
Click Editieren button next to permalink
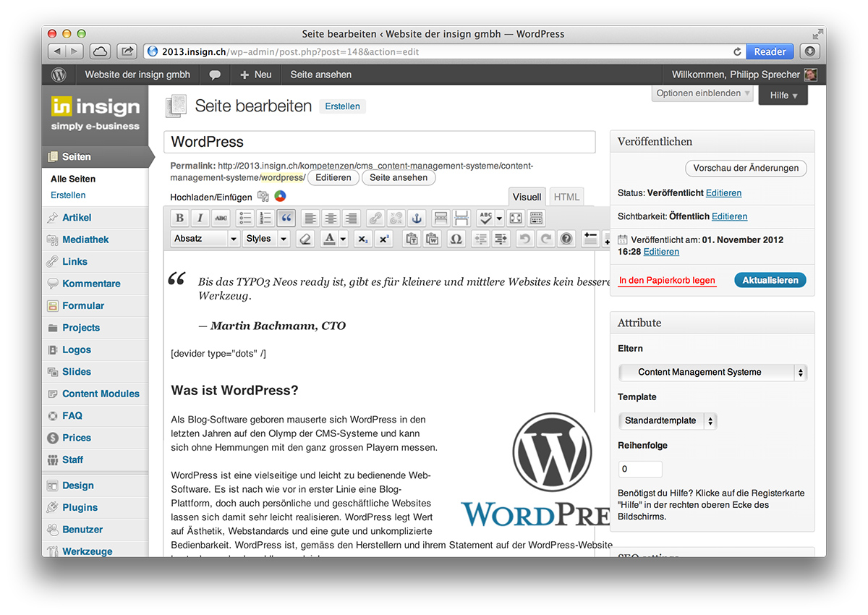(333, 177)
